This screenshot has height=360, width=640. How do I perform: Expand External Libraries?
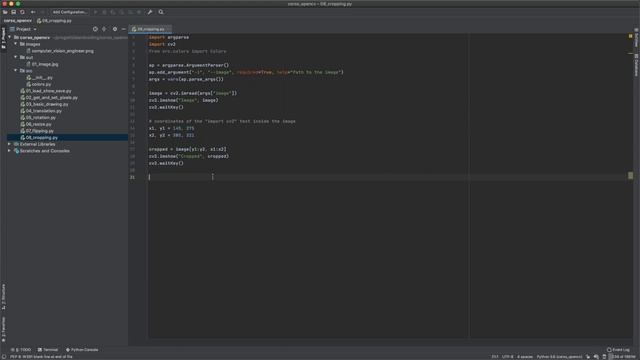9,144
